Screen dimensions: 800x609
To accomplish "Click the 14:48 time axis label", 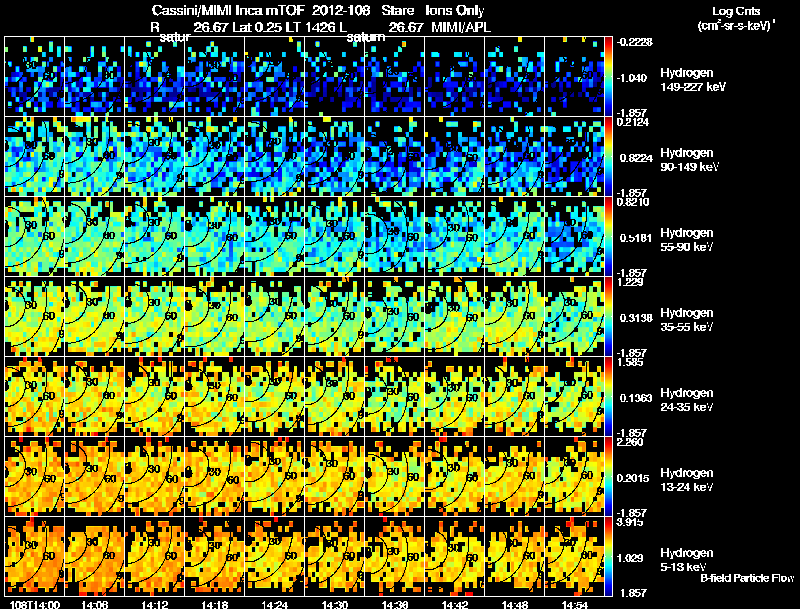I will pyautogui.click(x=515, y=605).
